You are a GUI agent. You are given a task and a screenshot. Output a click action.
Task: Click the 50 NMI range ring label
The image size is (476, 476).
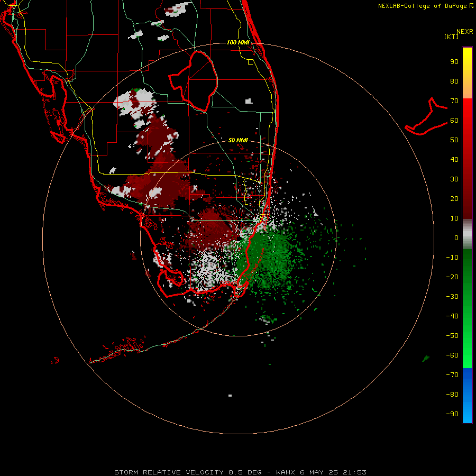pyautogui.click(x=237, y=140)
